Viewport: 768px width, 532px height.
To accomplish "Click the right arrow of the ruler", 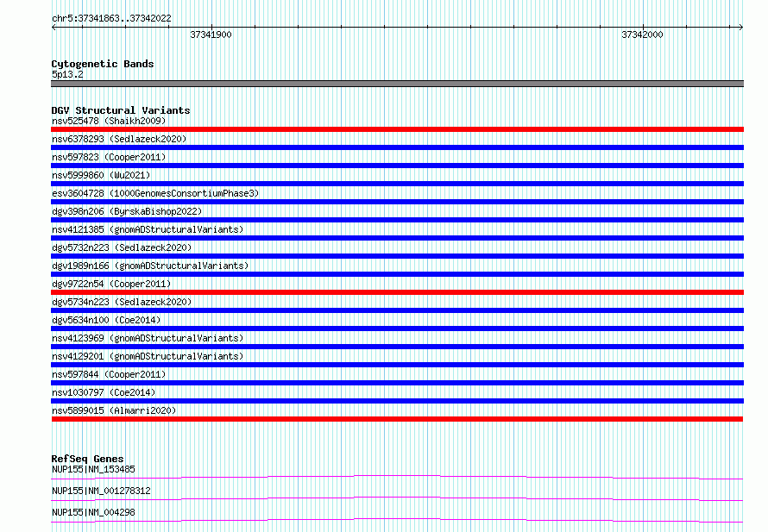I will click(x=740, y=28).
